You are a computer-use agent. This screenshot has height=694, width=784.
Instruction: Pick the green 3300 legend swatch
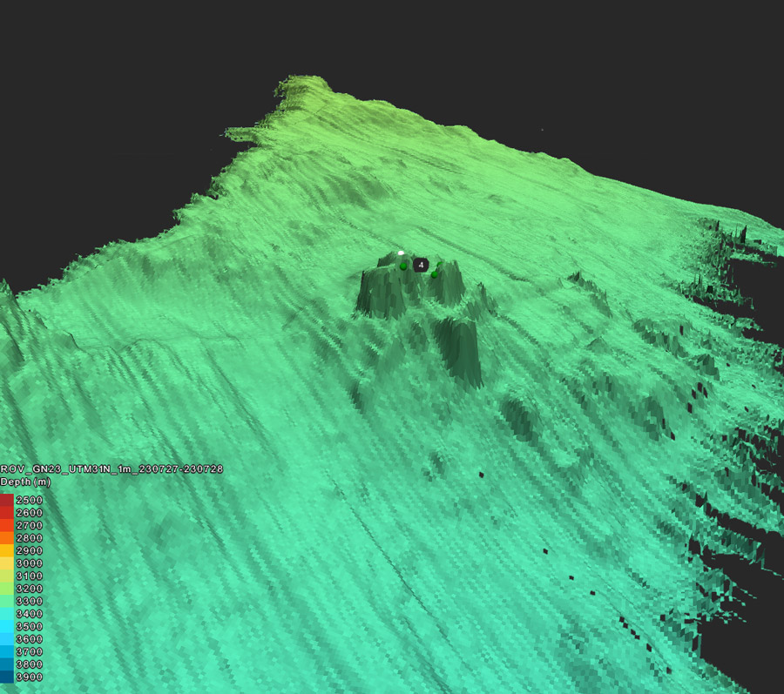click(7, 601)
